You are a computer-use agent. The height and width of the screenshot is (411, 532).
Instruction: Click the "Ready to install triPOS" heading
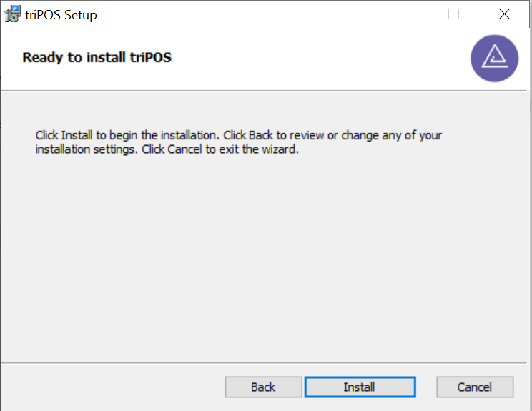[x=97, y=57]
